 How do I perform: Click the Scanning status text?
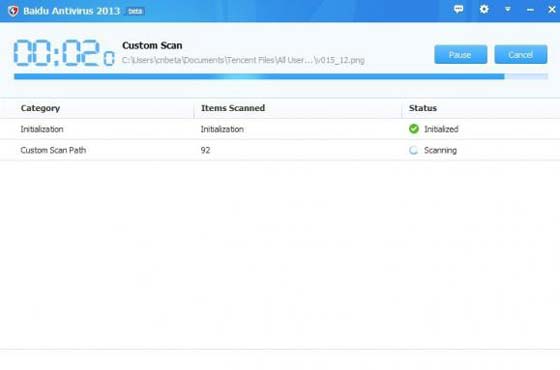click(440, 150)
